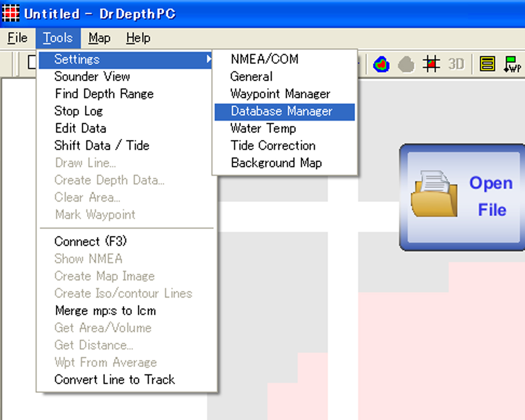Image resolution: width=525 pixels, height=420 pixels.
Task: Click the colored depth contour map icon
Action: coord(381,64)
